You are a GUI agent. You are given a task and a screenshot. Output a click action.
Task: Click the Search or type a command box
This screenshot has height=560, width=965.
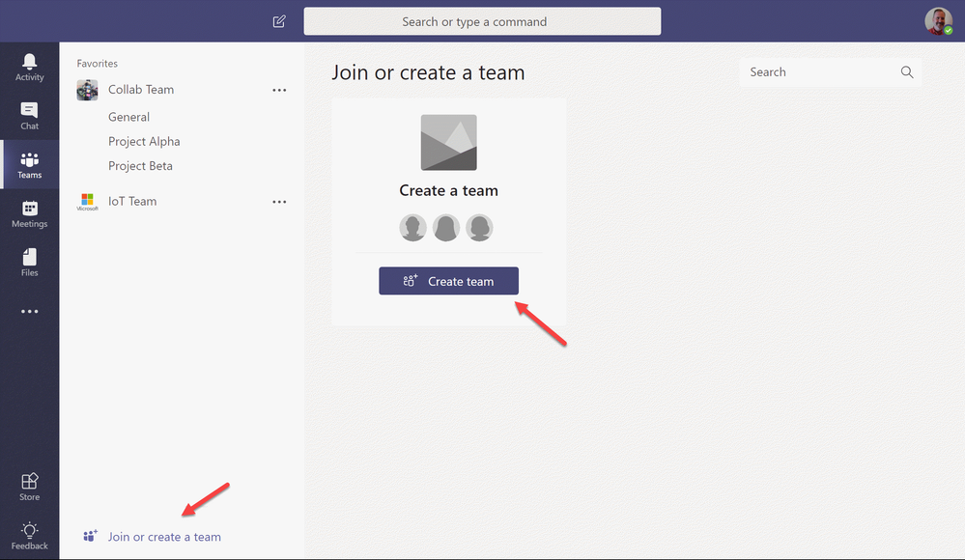pyautogui.click(x=483, y=21)
